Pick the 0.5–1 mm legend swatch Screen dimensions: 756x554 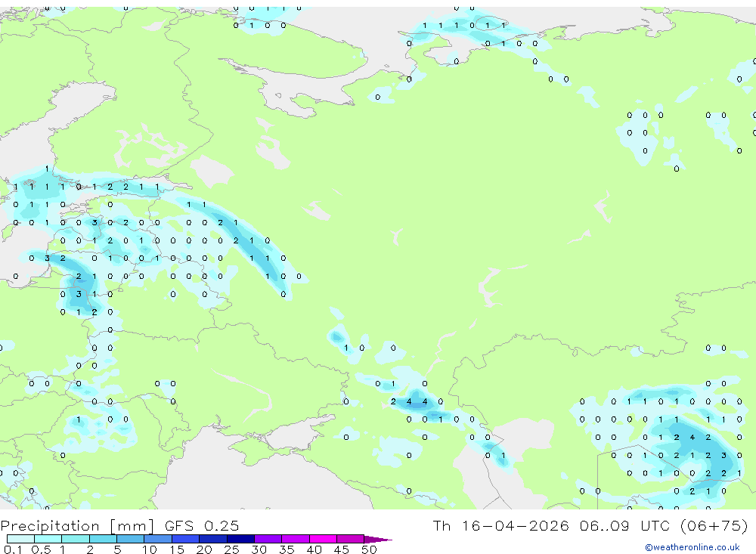point(48,539)
